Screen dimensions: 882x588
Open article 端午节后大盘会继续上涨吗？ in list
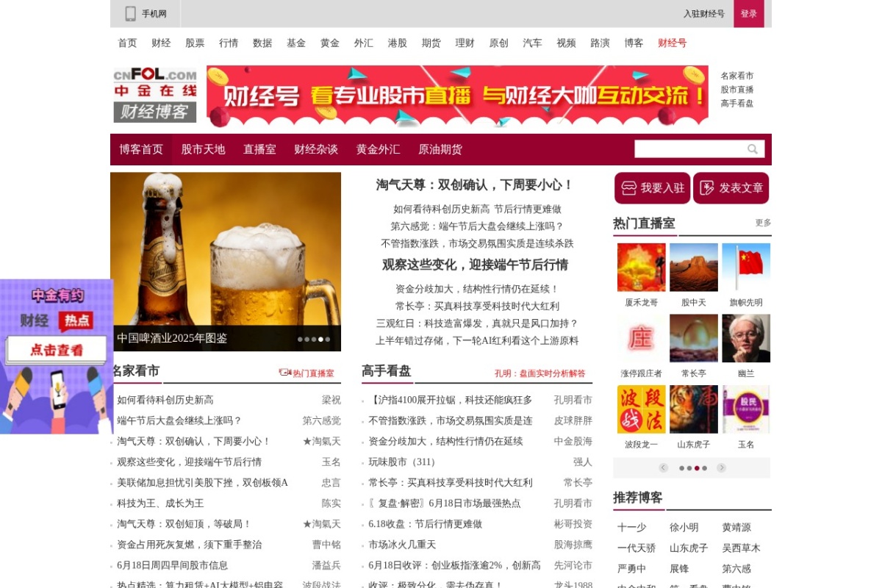click(x=179, y=420)
